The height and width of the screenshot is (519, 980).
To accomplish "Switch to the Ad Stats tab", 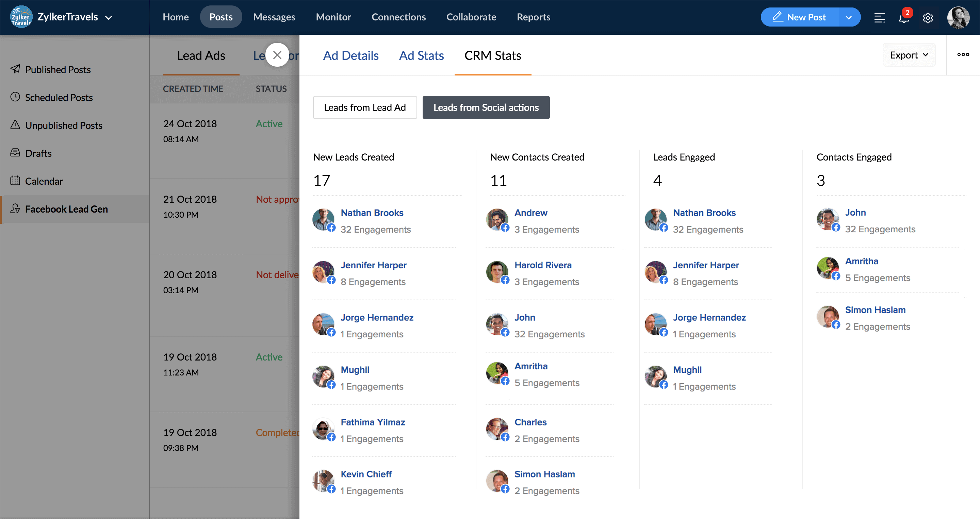I will [x=421, y=55].
